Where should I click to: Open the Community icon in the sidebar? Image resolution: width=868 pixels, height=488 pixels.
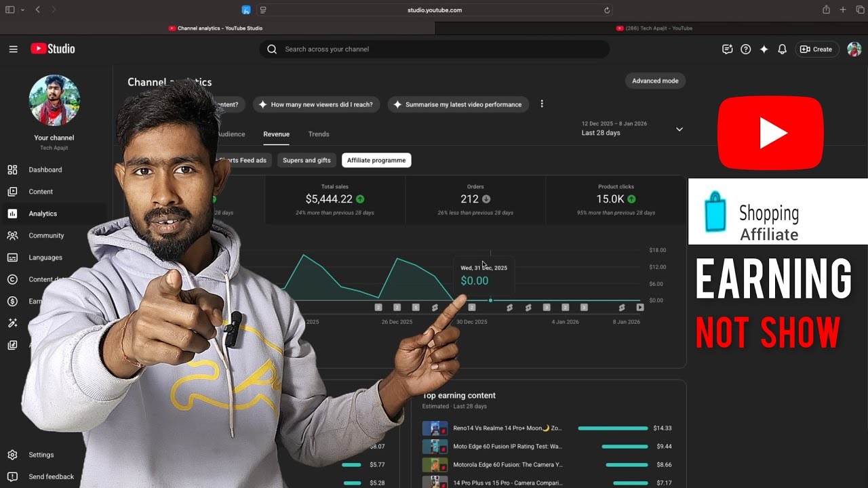[12, 236]
